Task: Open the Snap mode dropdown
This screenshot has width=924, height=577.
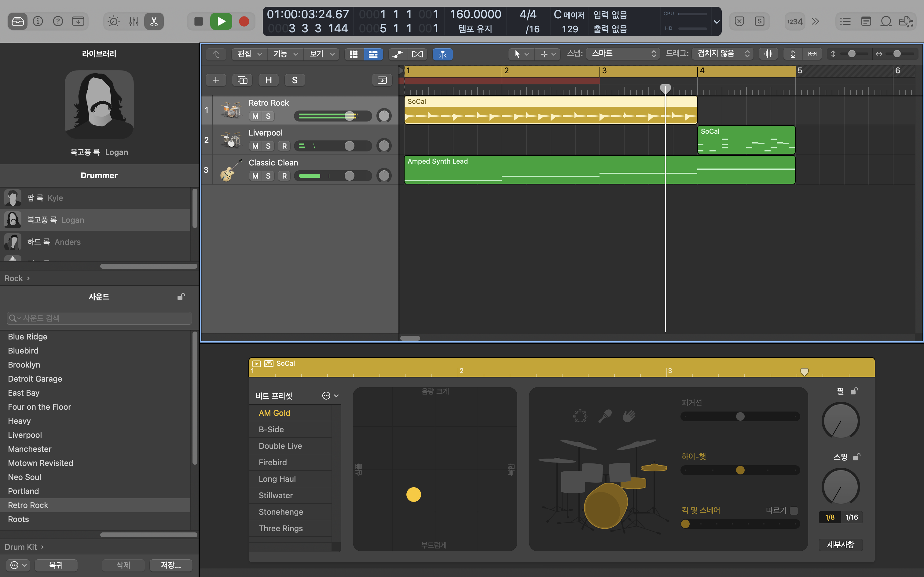Action: (623, 54)
